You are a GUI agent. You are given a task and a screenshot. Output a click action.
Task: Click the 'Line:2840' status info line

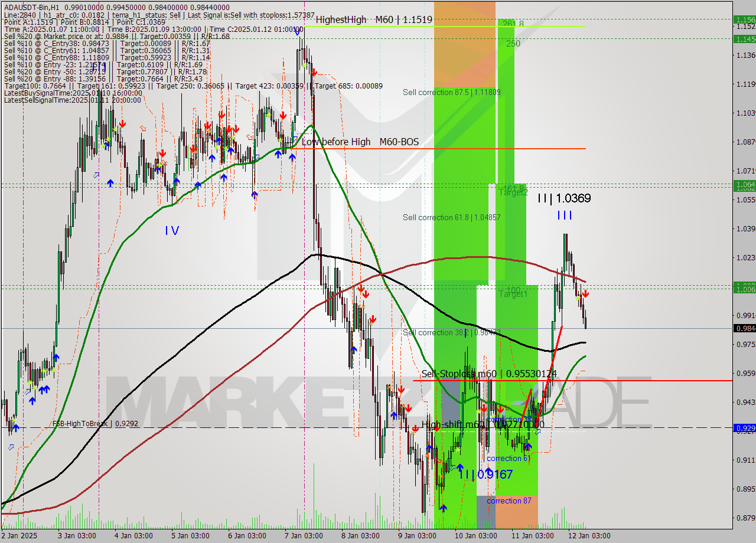point(159,15)
